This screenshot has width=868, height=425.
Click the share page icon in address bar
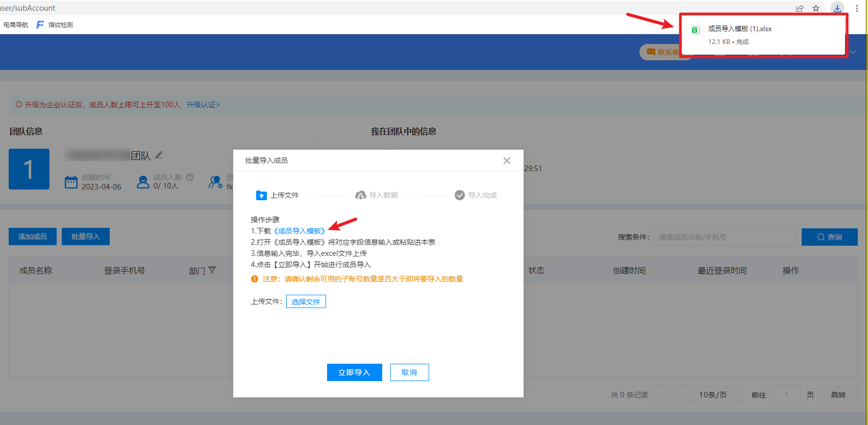[x=800, y=8]
